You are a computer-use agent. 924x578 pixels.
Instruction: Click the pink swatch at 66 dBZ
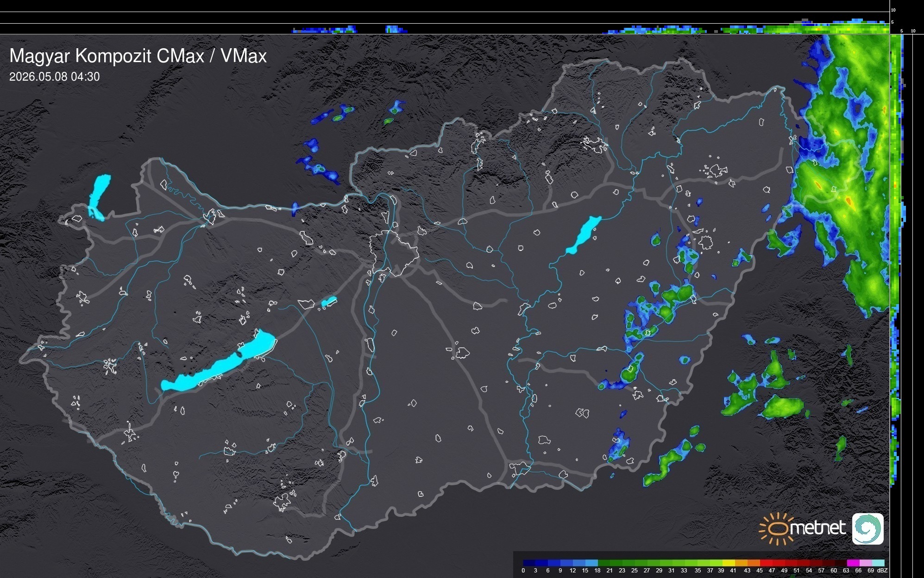click(866, 563)
